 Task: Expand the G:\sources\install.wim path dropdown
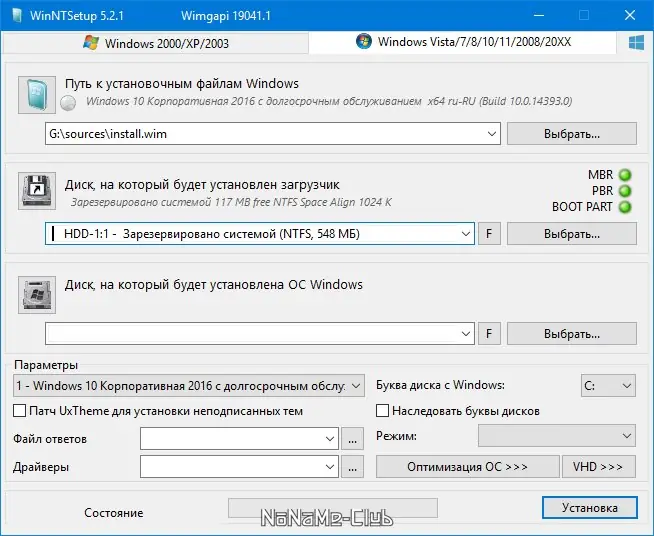point(491,134)
